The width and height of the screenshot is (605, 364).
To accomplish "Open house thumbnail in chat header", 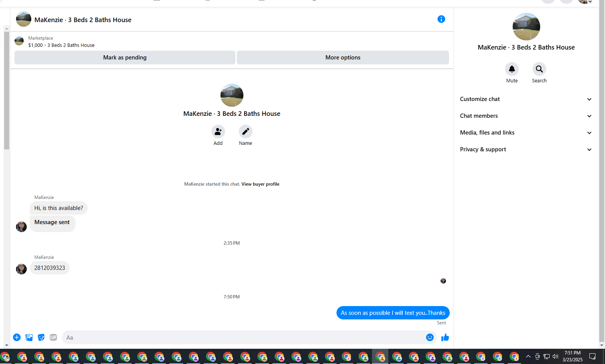I will pos(24,19).
